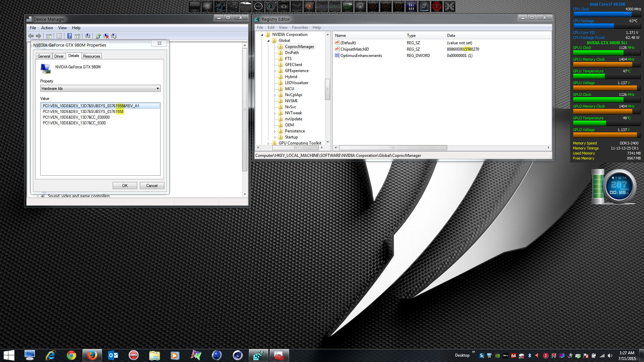Image resolution: width=644 pixels, height=362 pixels.
Task: Switch to the Resources tab
Action: (x=92, y=56)
